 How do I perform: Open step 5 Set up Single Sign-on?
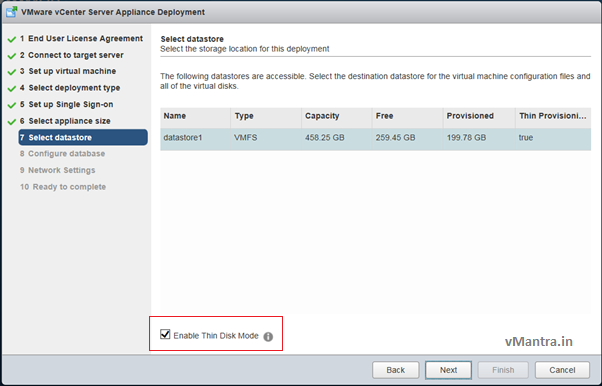[66, 104]
